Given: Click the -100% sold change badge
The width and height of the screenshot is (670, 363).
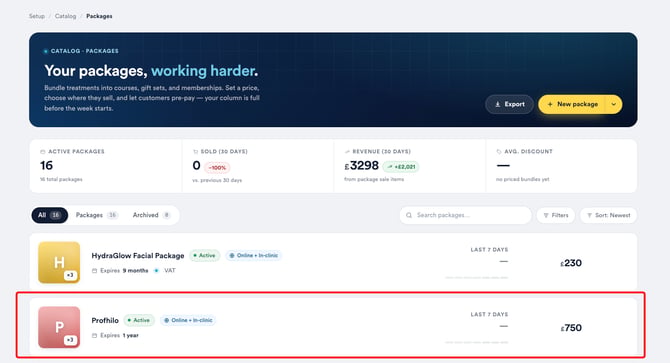Looking at the screenshot, I should coord(217,168).
